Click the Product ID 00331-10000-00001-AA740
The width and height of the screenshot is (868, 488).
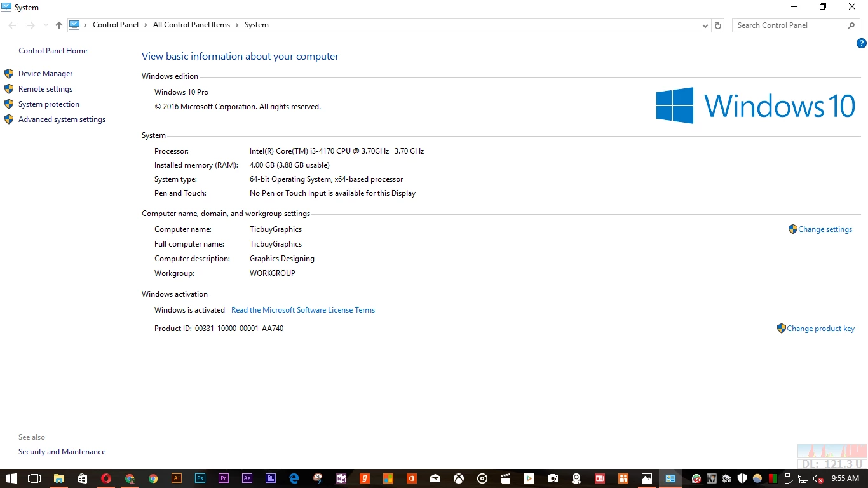click(239, 329)
